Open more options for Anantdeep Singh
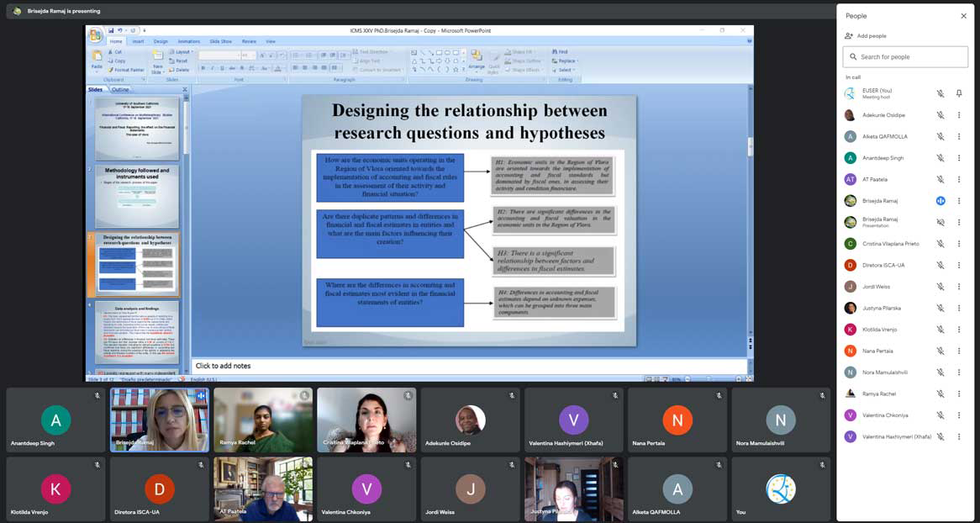980x523 pixels. tap(959, 158)
